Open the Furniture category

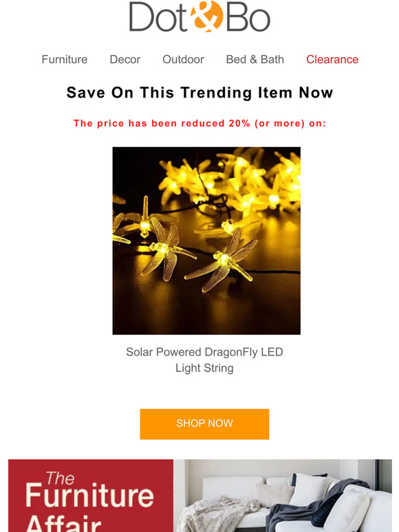(x=65, y=59)
